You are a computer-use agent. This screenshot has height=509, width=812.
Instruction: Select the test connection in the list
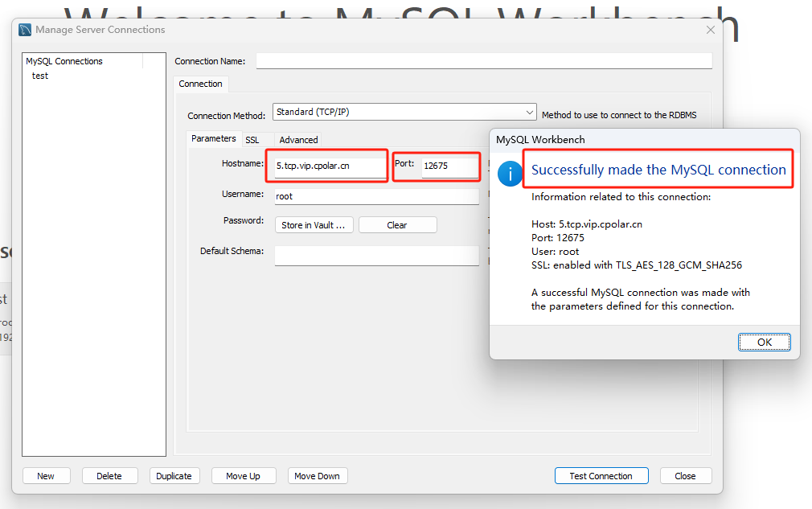click(40, 76)
